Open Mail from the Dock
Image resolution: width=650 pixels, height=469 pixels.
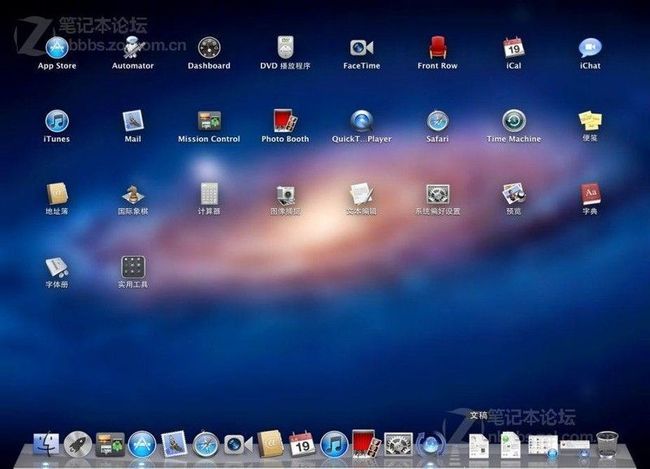pyautogui.click(x=174, y=444)
